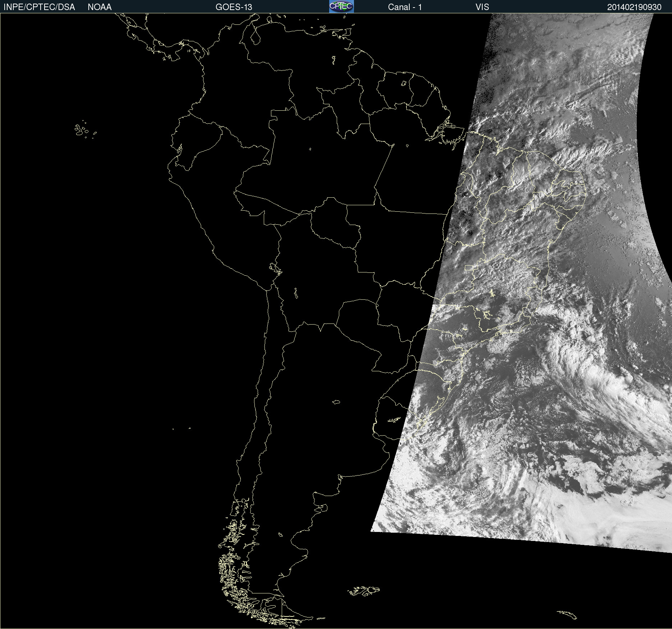Select the INPE/CPTEC/DSA header text

click(x=39, y=7)
